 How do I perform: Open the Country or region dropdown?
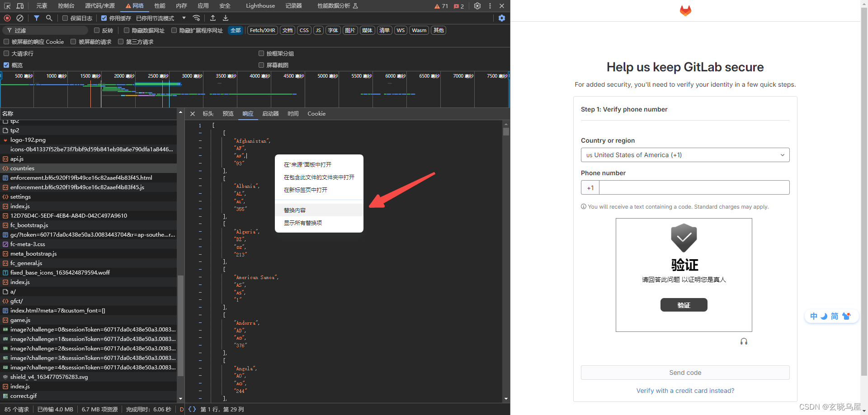(x=685, y=155)
